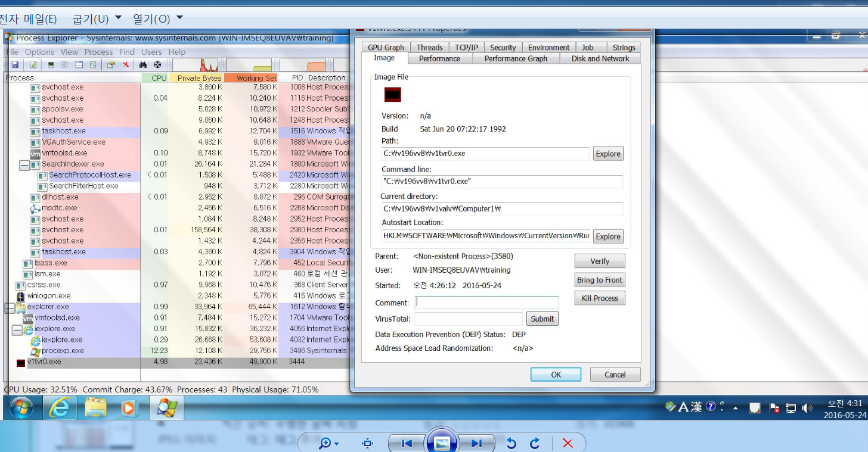Click the VirusTotal Submit button

pos(542,319)
